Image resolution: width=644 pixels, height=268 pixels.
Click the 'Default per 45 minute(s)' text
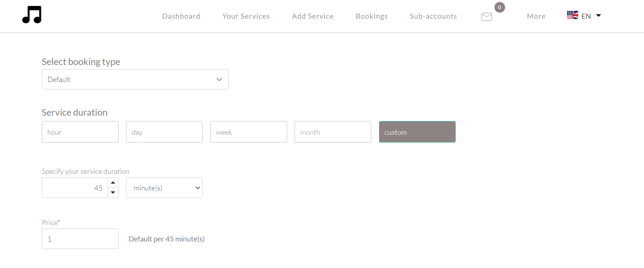[167, 239]
